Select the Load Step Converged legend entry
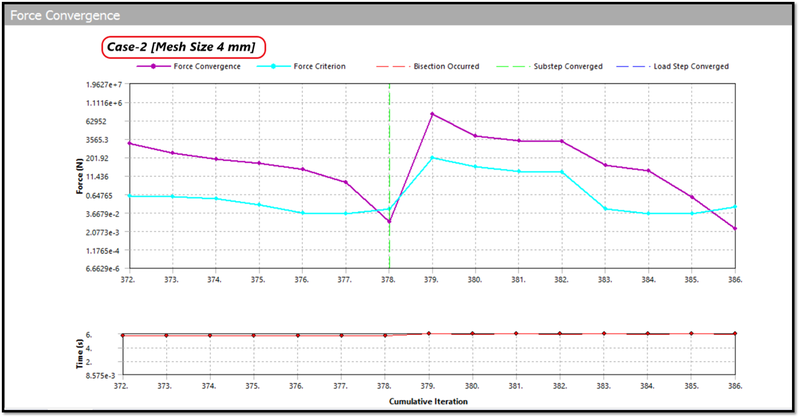800x418 pixels. 672,66
